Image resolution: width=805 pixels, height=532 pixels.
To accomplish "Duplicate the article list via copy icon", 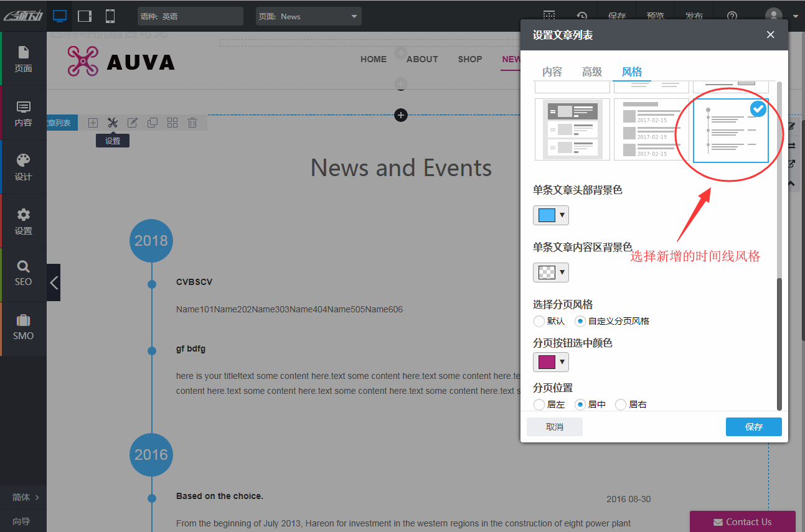I will click(153, 122).
